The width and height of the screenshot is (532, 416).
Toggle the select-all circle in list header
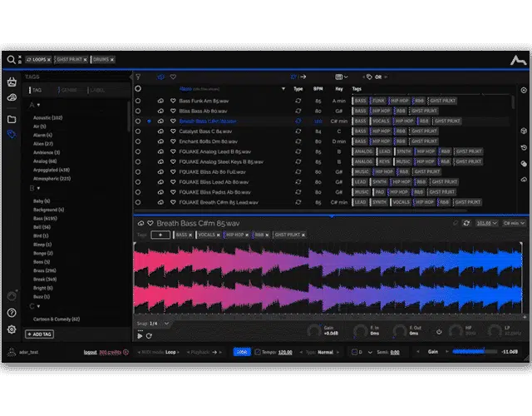138,89
